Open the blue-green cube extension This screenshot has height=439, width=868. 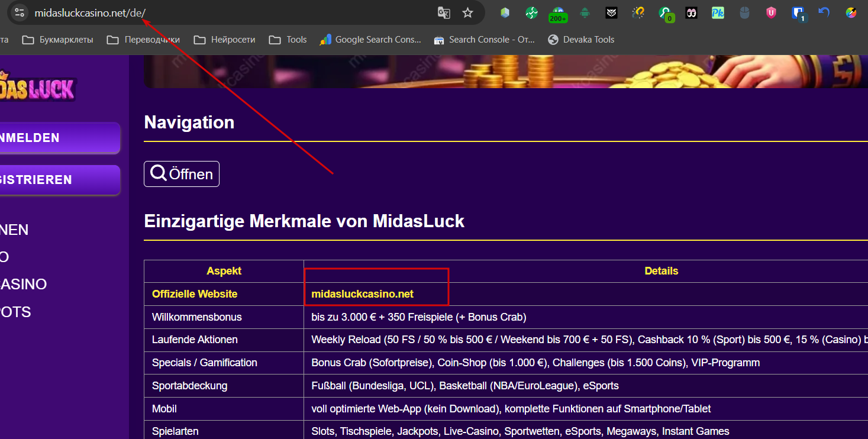(x=505, y=12)
